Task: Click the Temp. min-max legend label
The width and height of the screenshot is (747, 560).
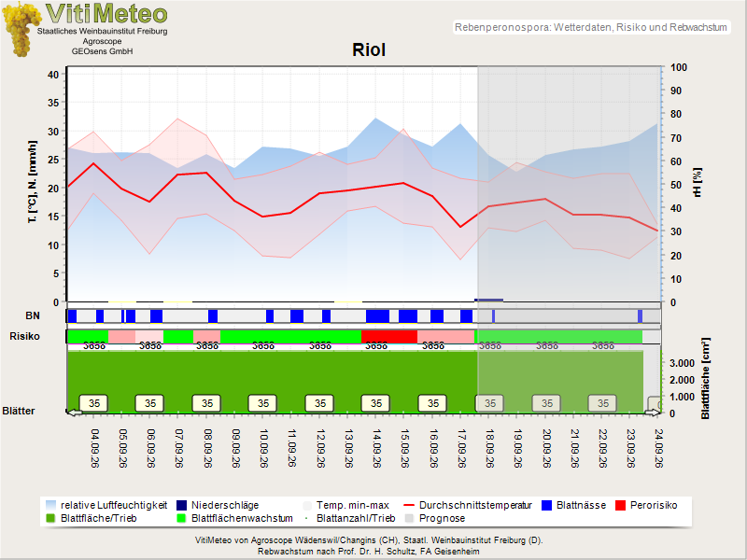Action: point(353,505)
